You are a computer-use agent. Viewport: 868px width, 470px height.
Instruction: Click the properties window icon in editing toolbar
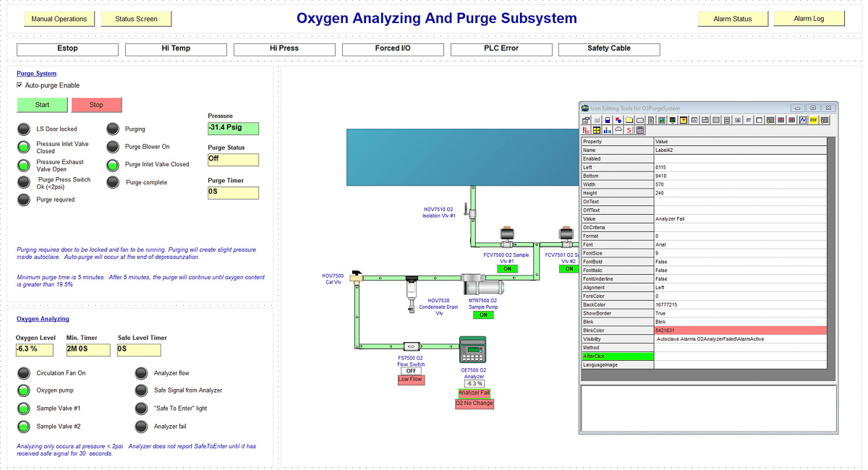(x=586, y=120)
